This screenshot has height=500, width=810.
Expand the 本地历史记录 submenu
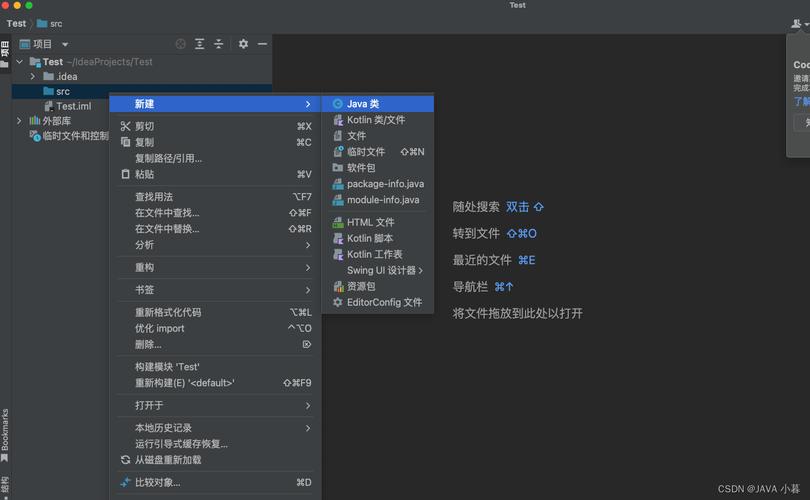(x=215, y=428)
